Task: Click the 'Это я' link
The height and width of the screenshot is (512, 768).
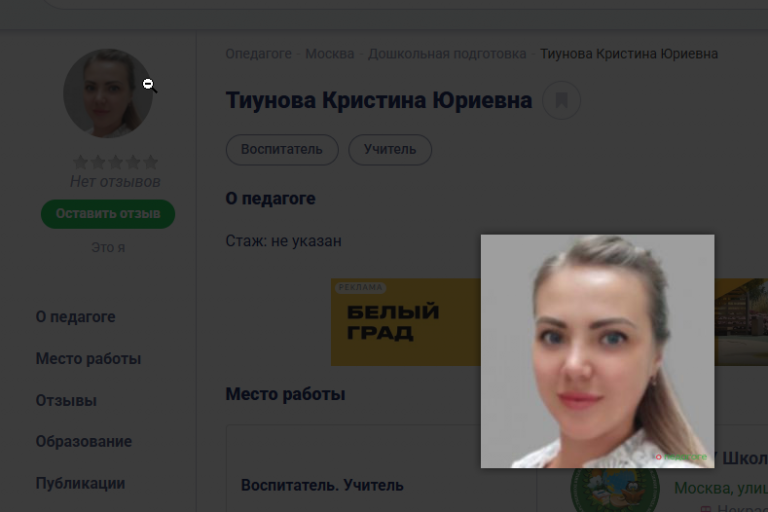Action: point(108,247)
